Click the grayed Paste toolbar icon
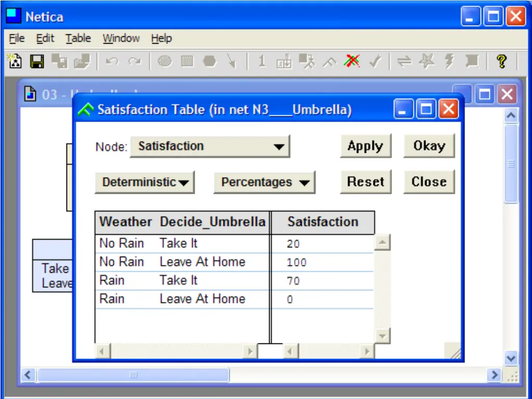This screenshot has height=399, width=532. [x=82, y=61]
